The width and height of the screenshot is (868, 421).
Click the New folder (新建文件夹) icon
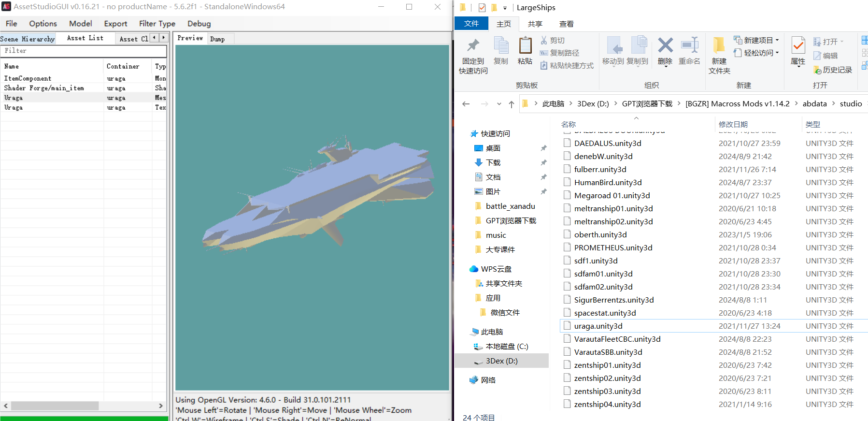719,45
